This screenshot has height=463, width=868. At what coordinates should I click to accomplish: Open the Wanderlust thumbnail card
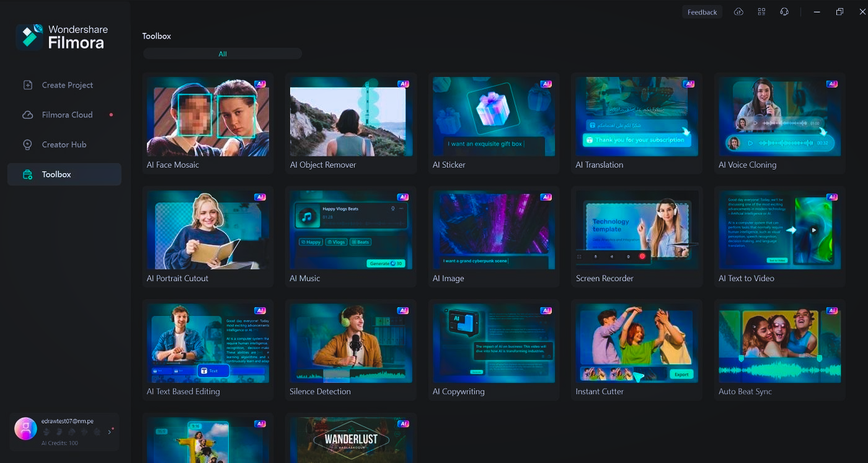(351, 440)
